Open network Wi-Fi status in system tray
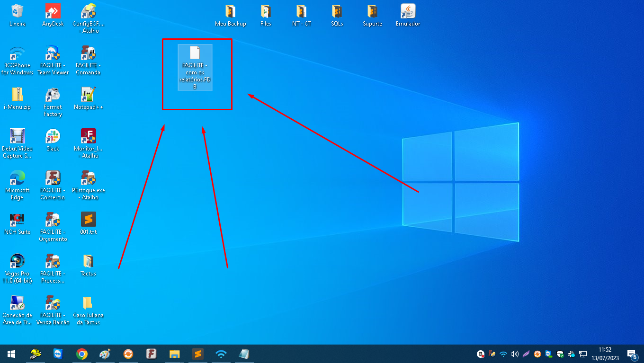644x363 pixels. [x=503, y=354]
